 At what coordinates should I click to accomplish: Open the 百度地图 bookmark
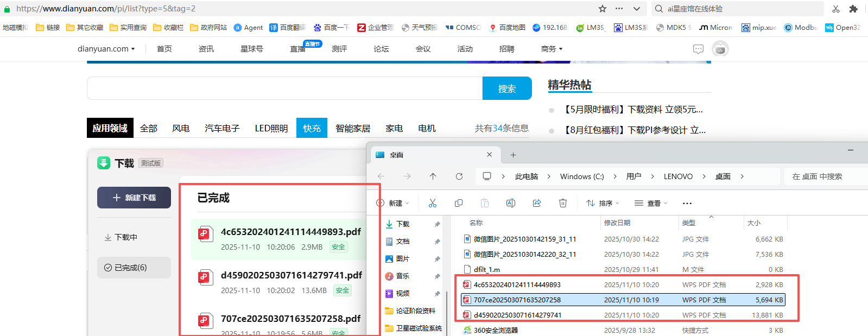pos(508,27)
